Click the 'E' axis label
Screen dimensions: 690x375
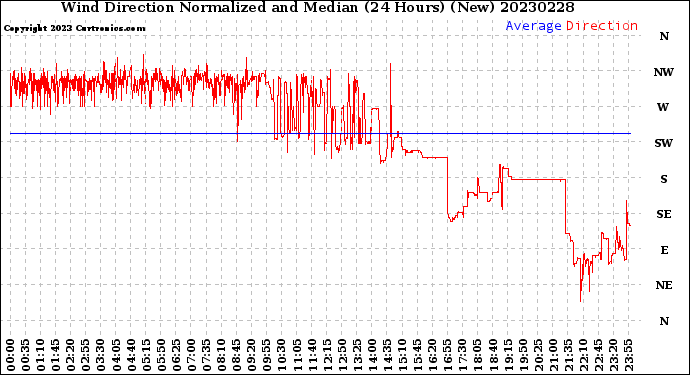(x=664, y=250)
